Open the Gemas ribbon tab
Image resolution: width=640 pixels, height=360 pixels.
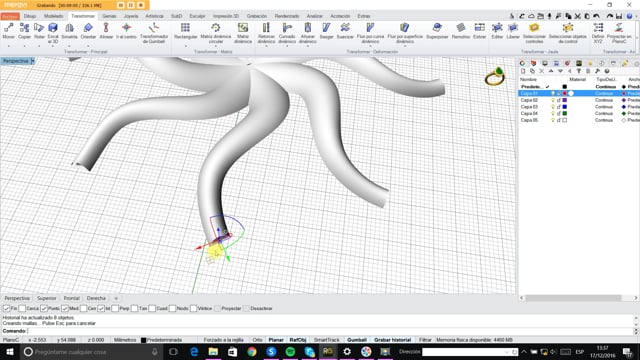click(x=109, y=16)
